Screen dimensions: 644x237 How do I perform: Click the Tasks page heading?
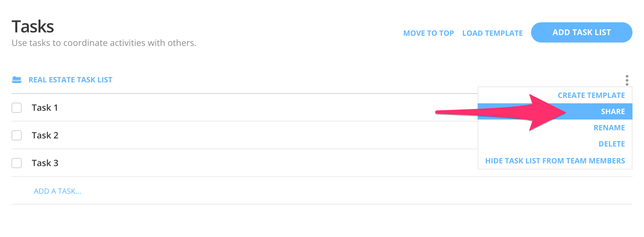point(33,27)
